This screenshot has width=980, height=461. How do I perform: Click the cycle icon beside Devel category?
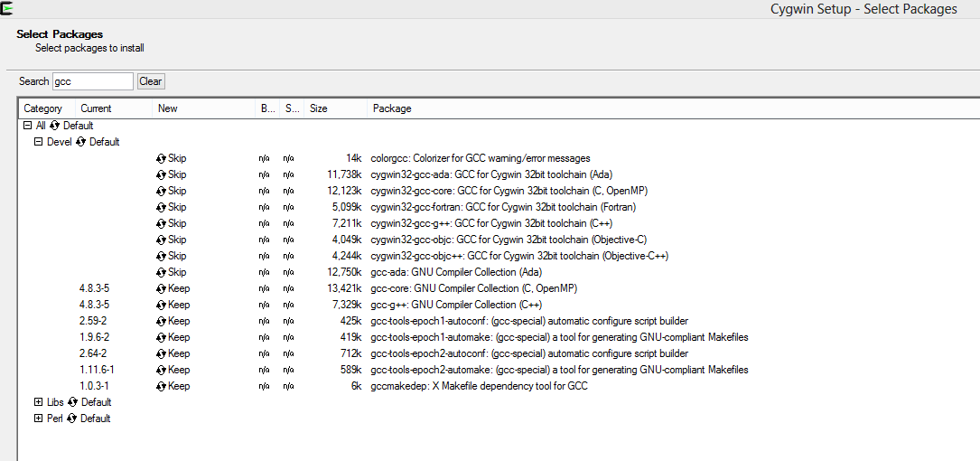click(x=80, y=142)
